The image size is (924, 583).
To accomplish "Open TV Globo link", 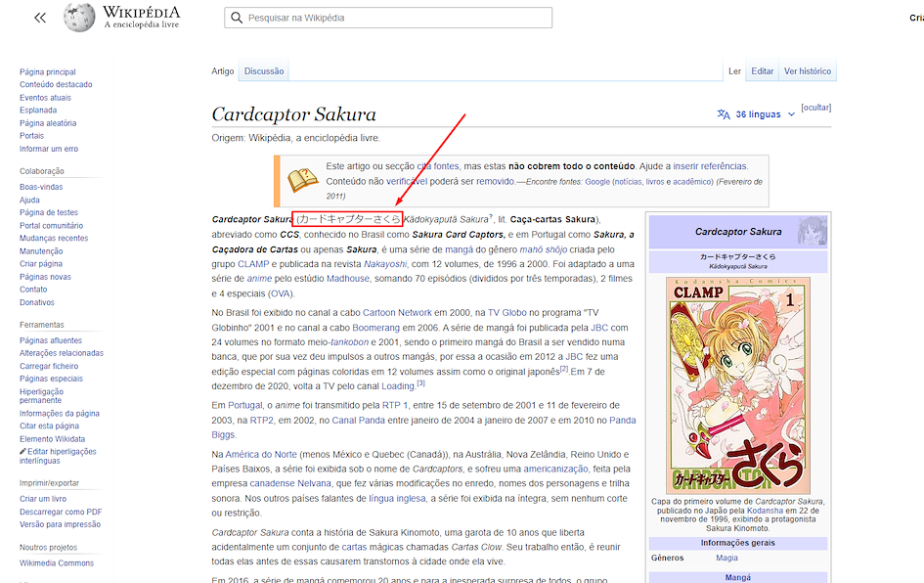I will point(507,313).
